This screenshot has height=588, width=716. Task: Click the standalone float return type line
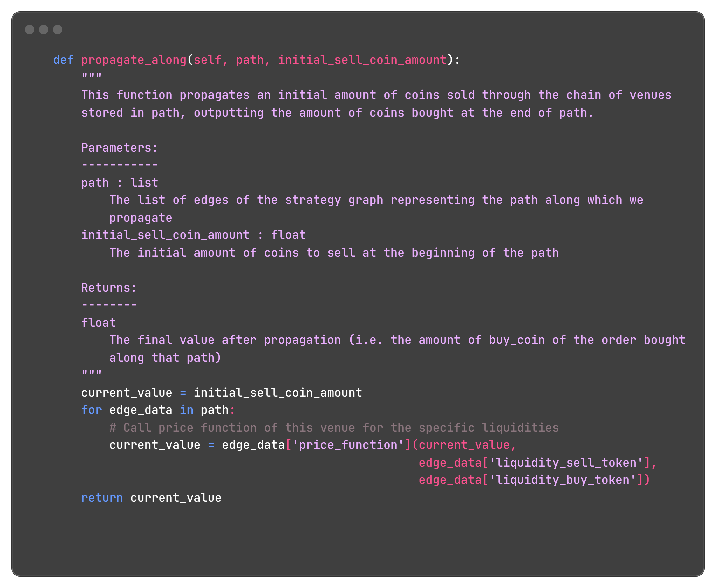click(99, 323)
